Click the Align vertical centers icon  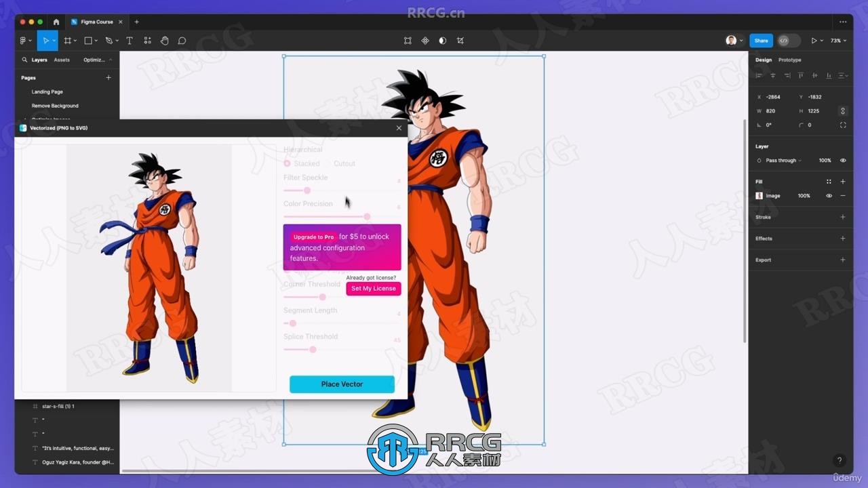pos(814,75)
